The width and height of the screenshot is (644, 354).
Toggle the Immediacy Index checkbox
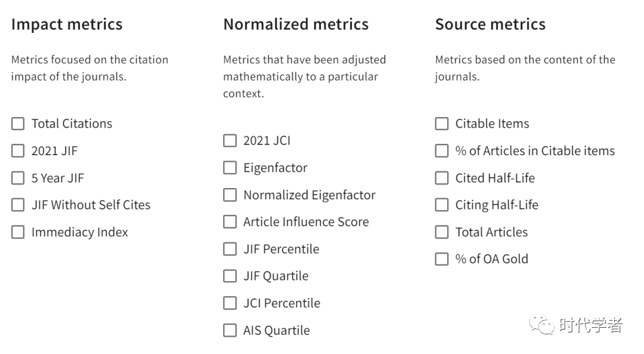click(18, 232)
